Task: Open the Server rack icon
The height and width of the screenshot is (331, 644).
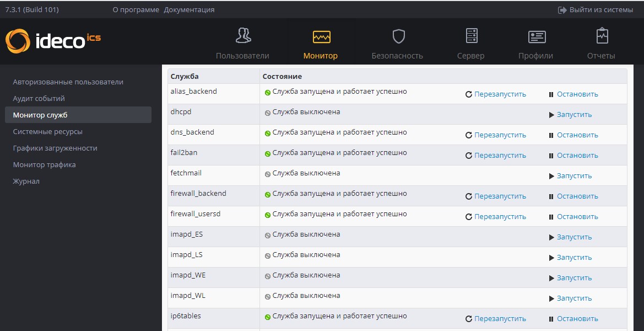Action: (471, 36)
